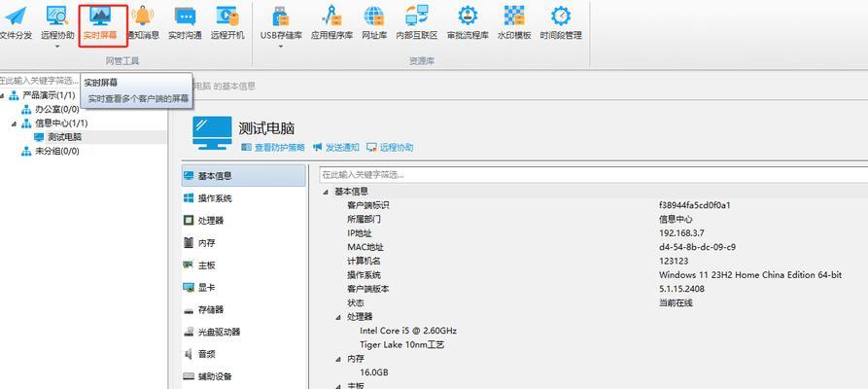
Task: Open the 实时屏幕 live screen tool
Action: [100, 22]
